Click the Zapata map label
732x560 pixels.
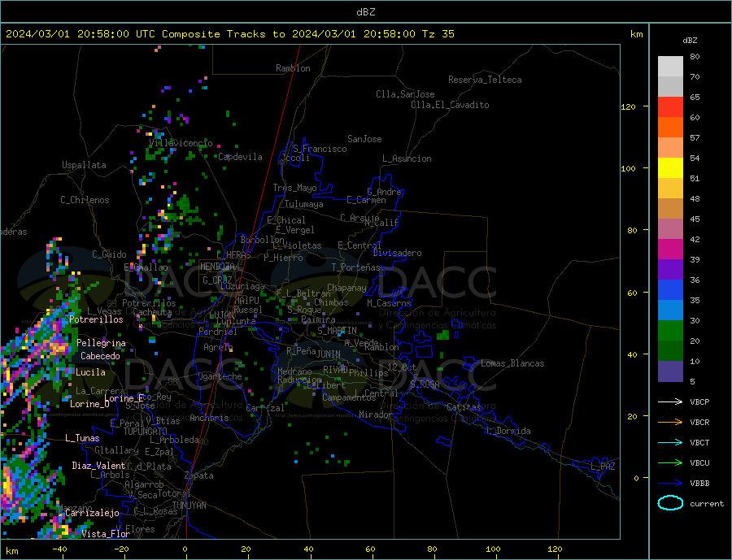pos(199,475)
